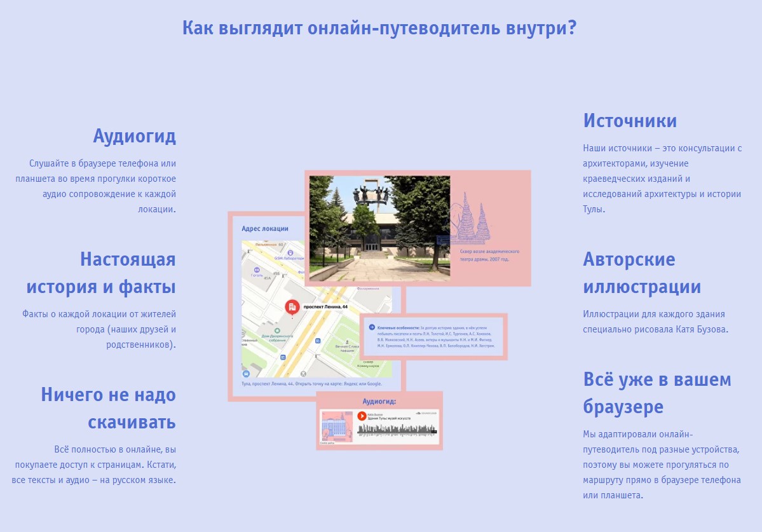Click the photo caption Сквер возле академического театра драмы
This screenshot has height=532, width=762.
[489, 255]
